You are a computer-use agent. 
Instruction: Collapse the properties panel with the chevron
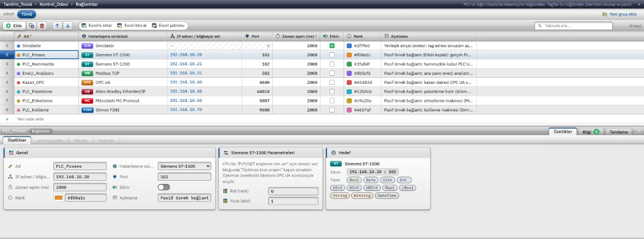[639, 131]
